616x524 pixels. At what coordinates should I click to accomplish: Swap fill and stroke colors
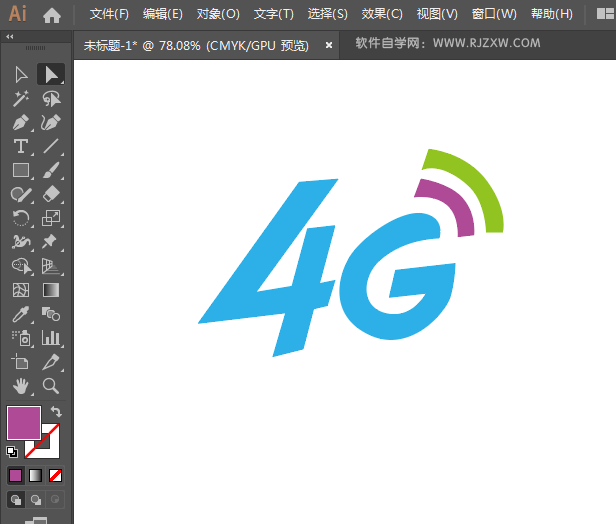tap(56, 411)
